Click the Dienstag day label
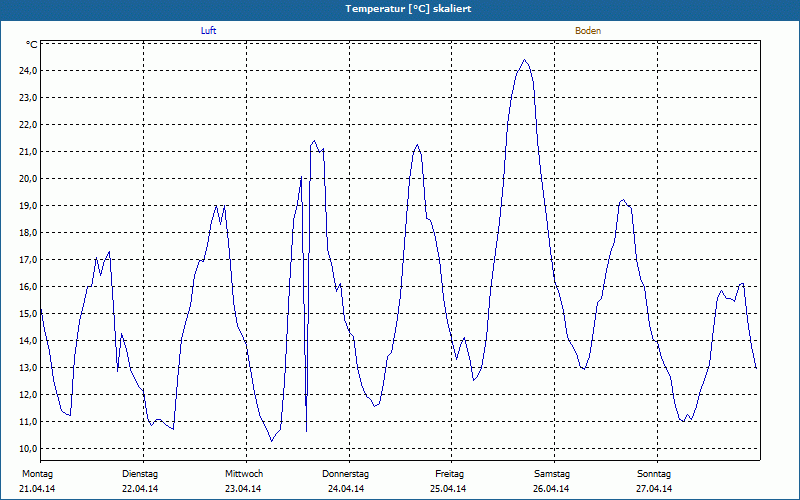Viewport: 800px width, 500px height. tap(140, 474)
